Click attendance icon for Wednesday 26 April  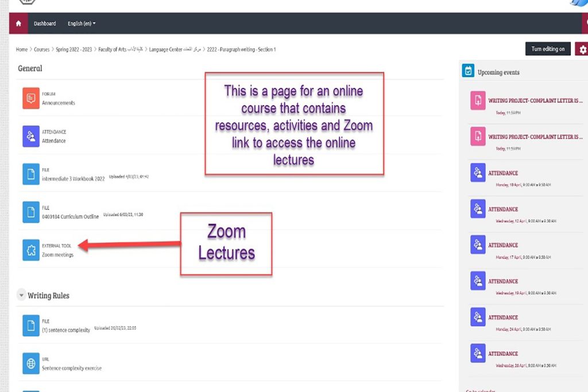pyautogui.click(x=478, y=354)
